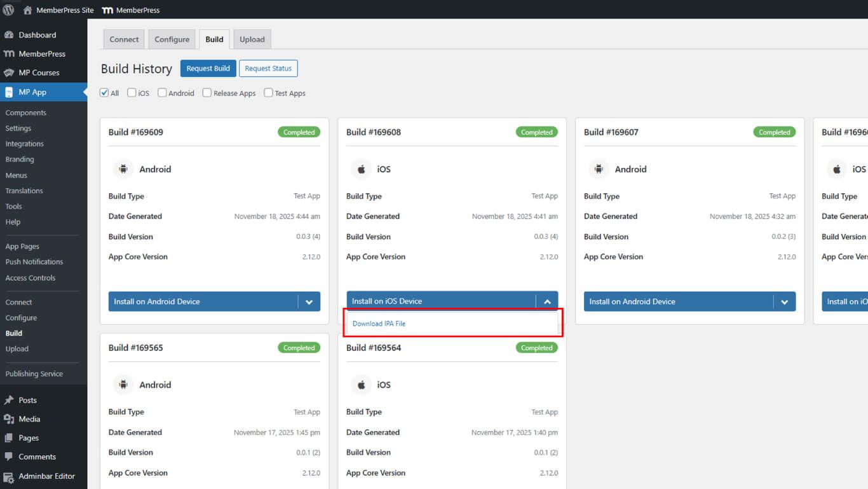Click the Download IPA File link
Image resolution: width=868 pixels, height=489 pixels.
(379, 324)
